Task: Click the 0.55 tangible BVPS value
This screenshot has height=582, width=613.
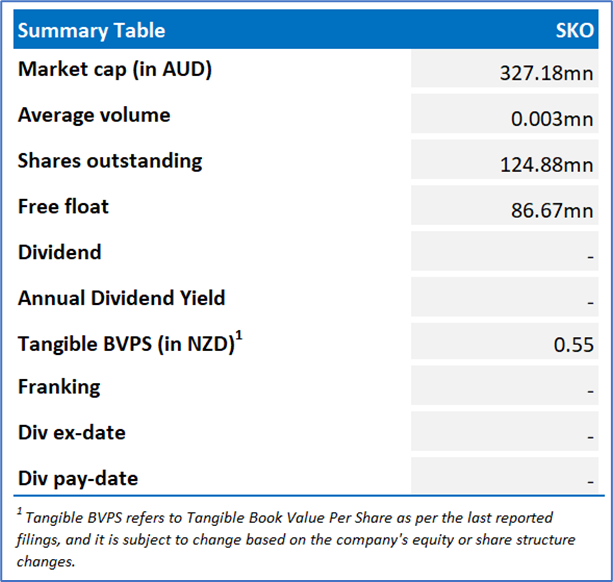Action: [x=576, y=345]
